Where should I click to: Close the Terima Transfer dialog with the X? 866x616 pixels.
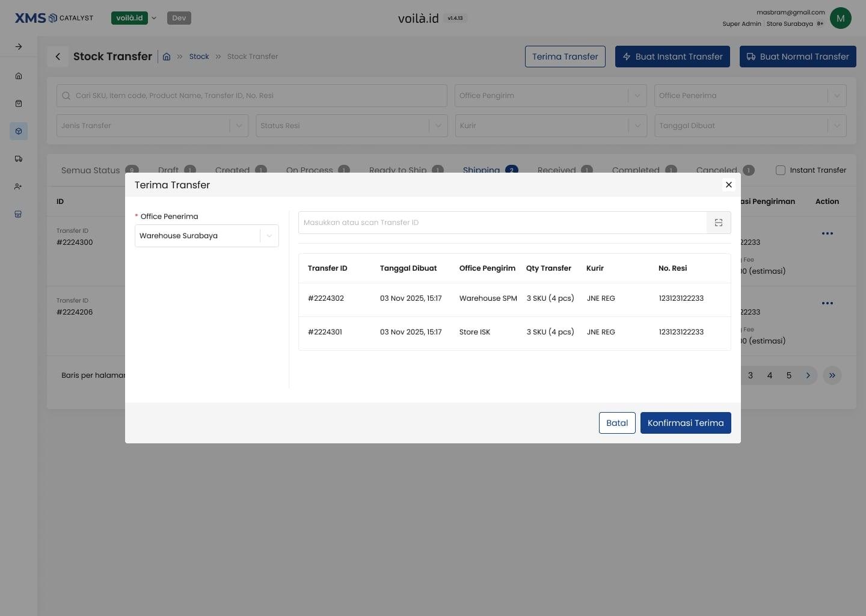pyautogui.click(x=729, y=185)
